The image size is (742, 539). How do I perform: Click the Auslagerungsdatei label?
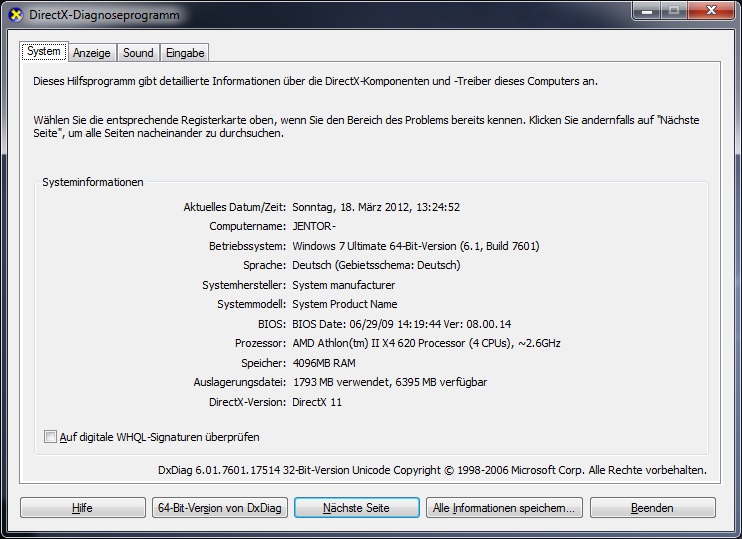point(240,382)
